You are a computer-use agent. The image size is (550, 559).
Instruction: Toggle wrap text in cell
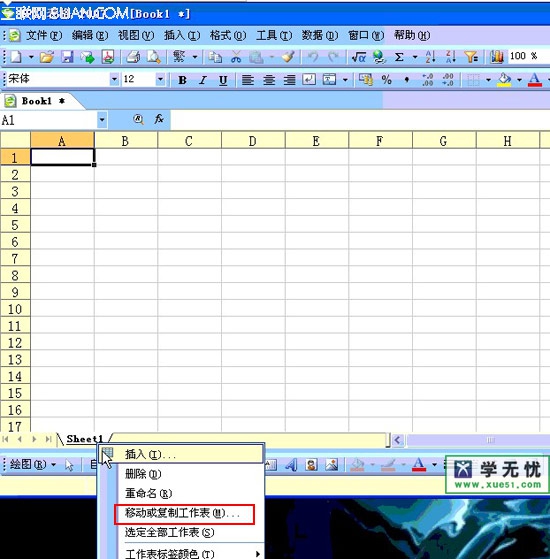pos(309,80)
